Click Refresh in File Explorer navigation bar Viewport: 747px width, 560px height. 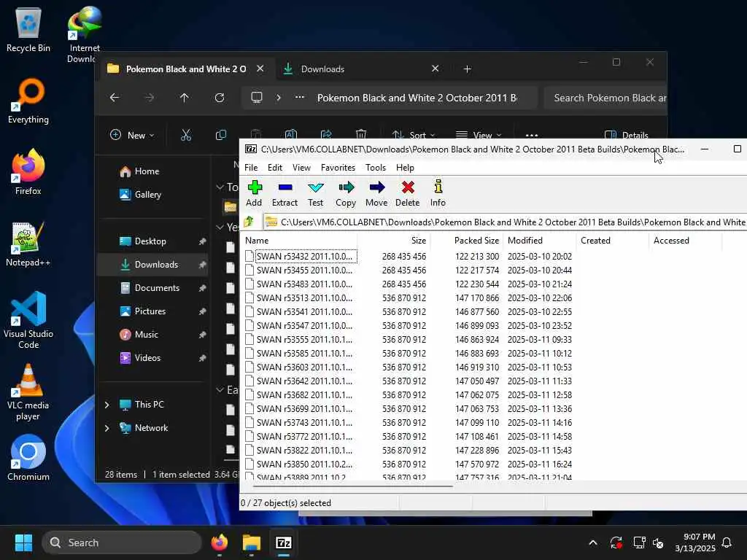click(x=219, y=98)
